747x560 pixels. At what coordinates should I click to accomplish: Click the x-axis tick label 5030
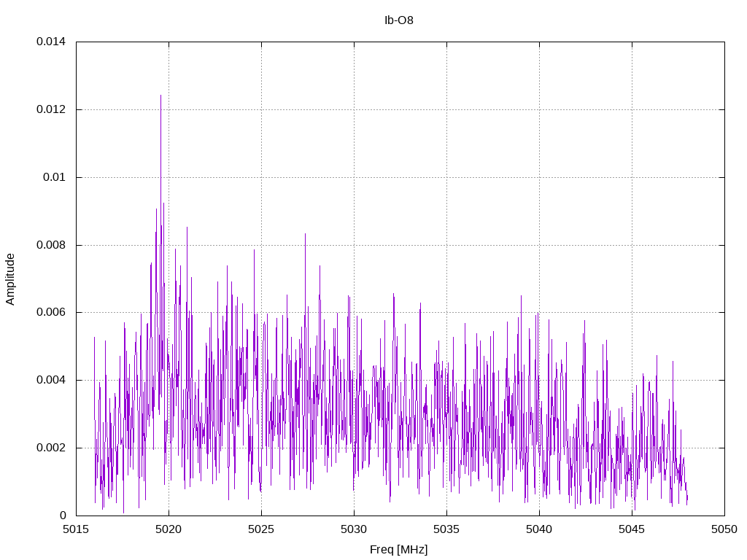click(354, 529)
